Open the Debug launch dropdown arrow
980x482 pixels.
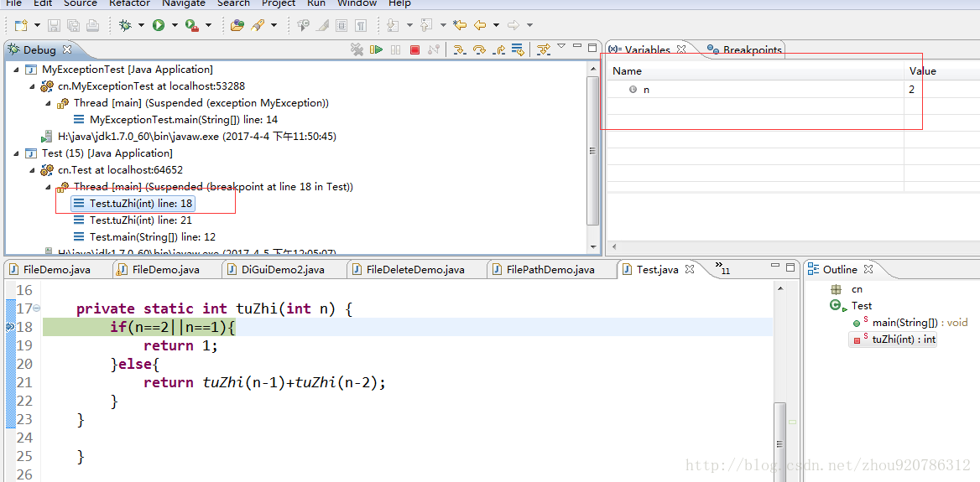pyautogui.click(x=141, y=26)
